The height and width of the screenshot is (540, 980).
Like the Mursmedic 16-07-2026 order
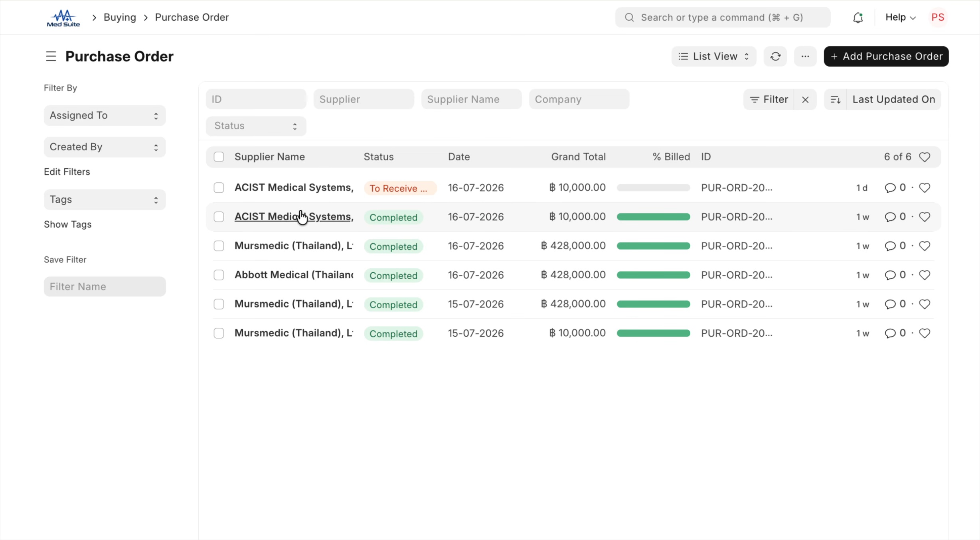(925, 246)
